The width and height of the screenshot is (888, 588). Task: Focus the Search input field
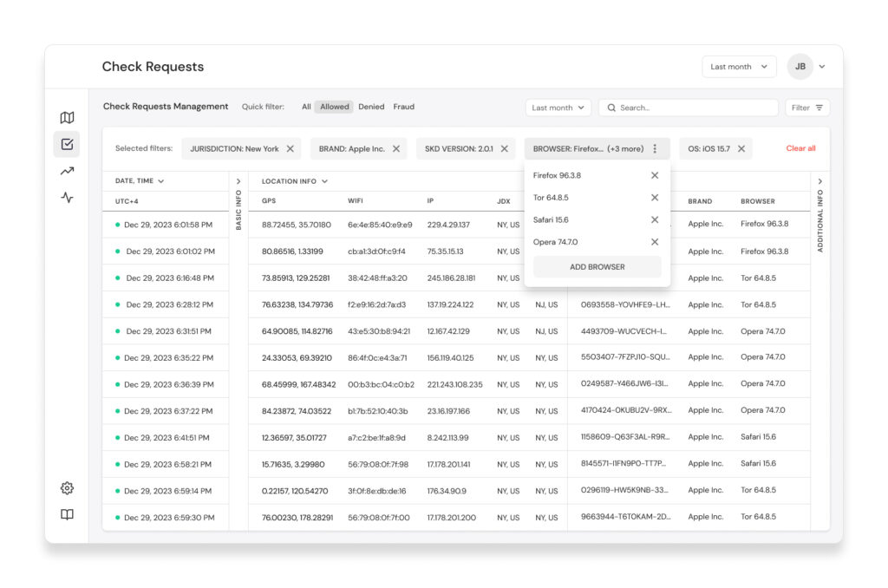(688, 108)
